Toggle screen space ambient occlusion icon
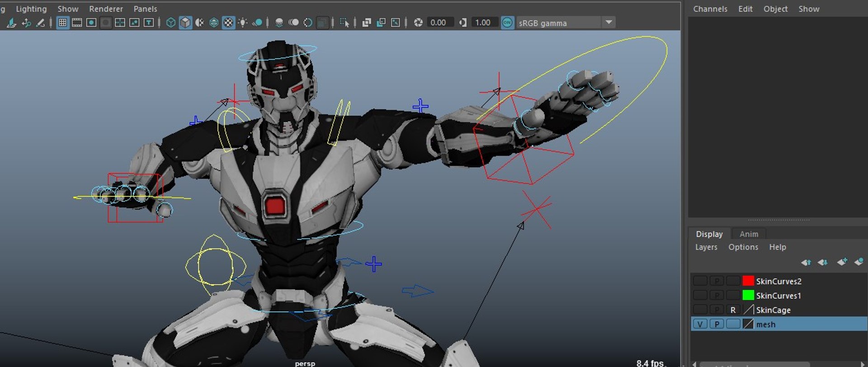Viewport: 868px width, 367px height. (x=279, y=23)
